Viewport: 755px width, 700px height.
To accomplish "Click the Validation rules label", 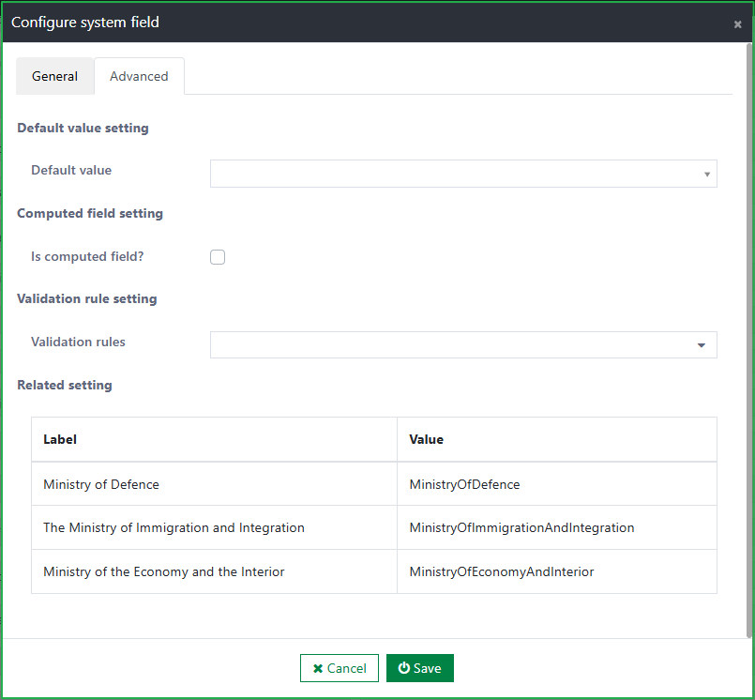I will tap(78, 342).
